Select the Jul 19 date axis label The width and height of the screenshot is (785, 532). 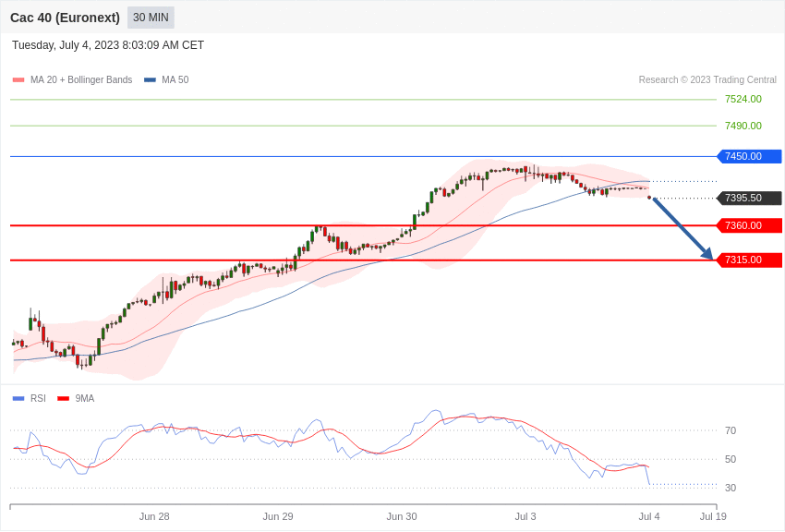713,516
